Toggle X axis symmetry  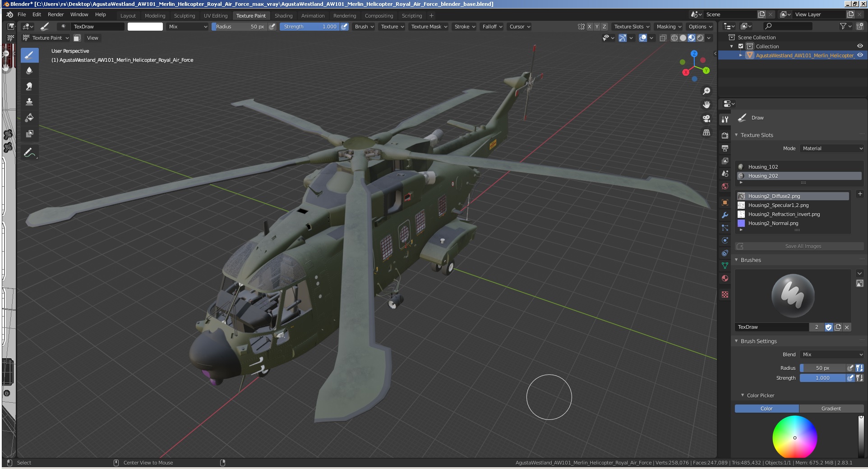(589, 27)
